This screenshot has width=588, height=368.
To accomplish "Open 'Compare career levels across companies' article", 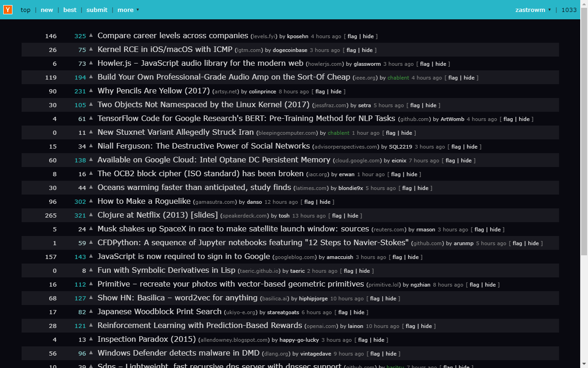I will (x=173, y=35).
